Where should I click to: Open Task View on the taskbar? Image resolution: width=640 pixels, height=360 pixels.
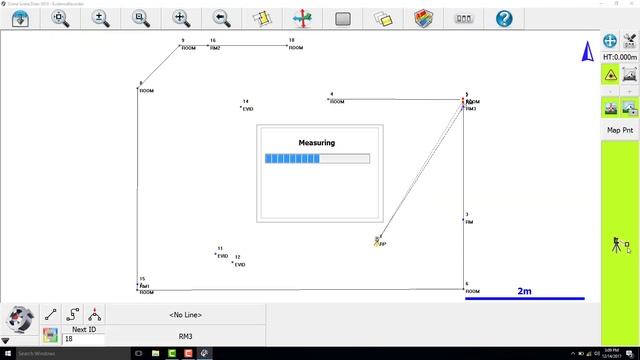(139, 353)
